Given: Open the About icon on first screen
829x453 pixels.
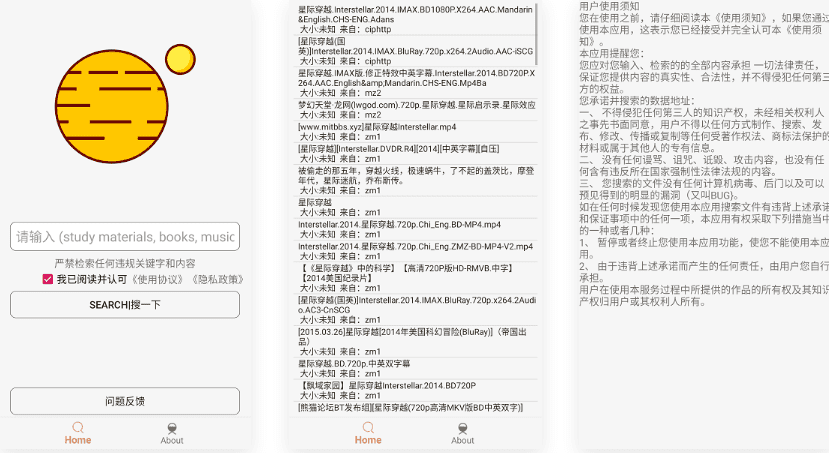Looking at the screenshot, I should coord(172,428).
